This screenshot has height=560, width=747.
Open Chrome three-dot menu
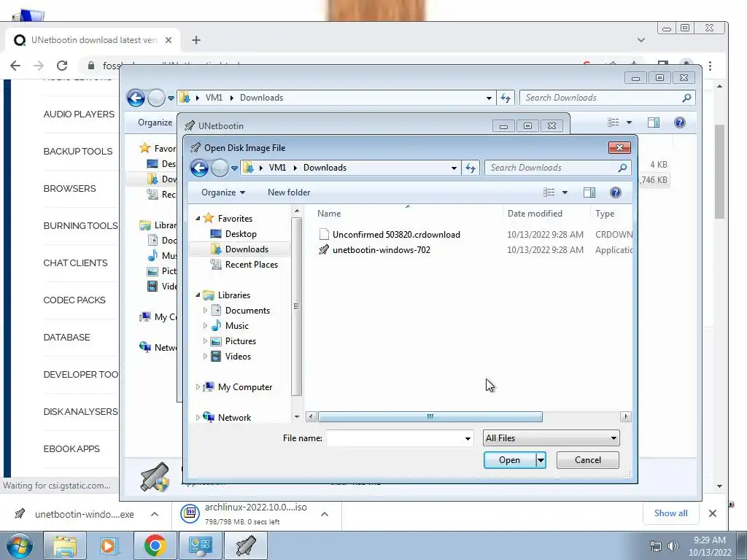click(710, 66)
